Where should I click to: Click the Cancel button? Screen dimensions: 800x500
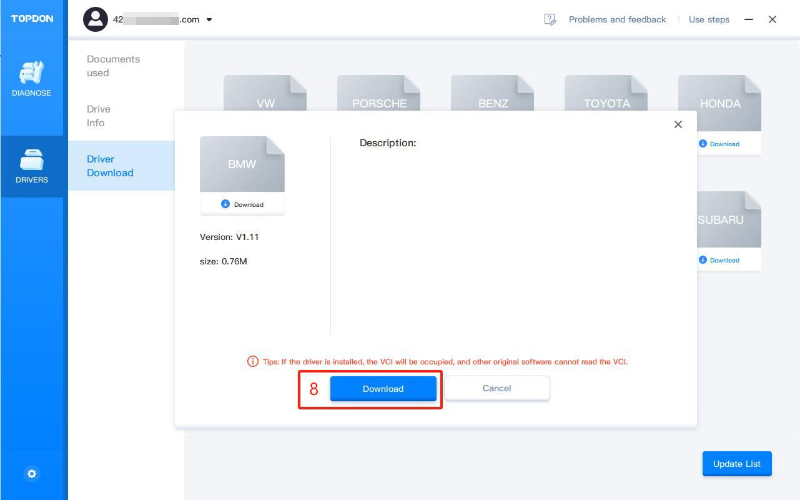coord(497,388)
